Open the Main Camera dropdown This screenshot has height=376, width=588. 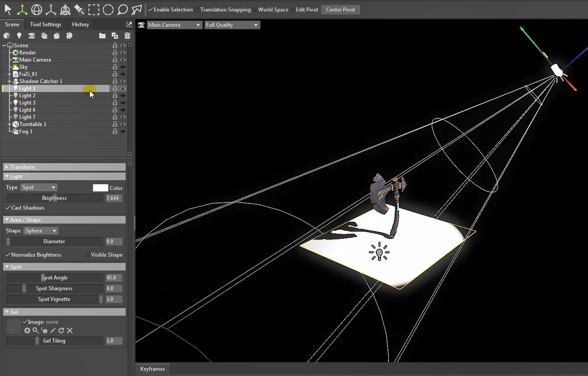174,25
